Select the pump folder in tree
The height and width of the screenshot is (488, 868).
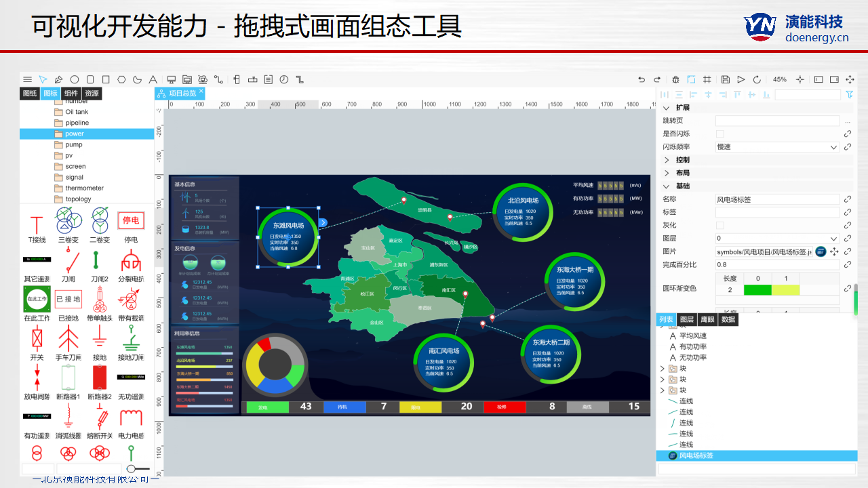coord(74,144)
